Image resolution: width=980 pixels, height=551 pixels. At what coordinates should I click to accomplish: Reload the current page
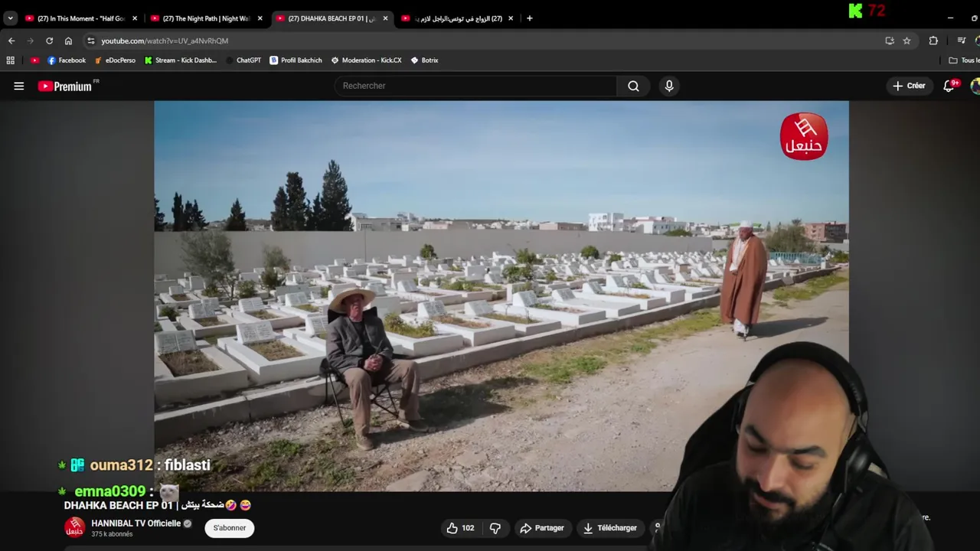[x=49, y=41]
